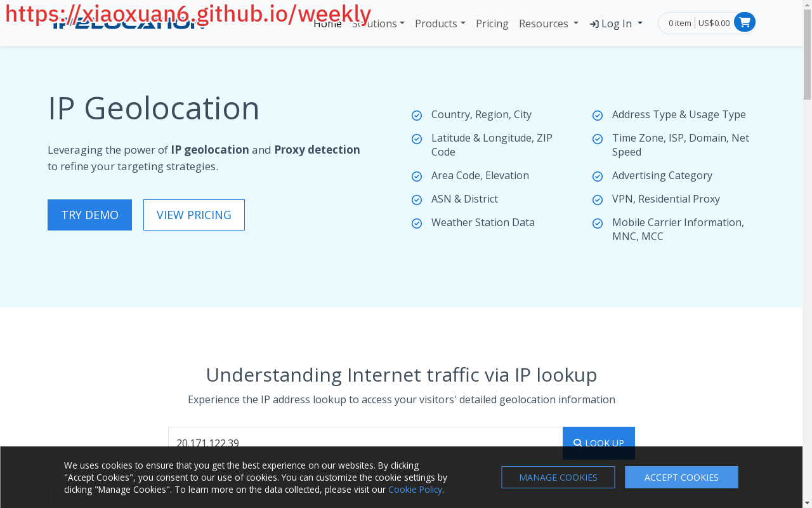This screenshot has width=812, height=508.
Task: Open the Resources dropdown menu
Action: pos(548,23)
